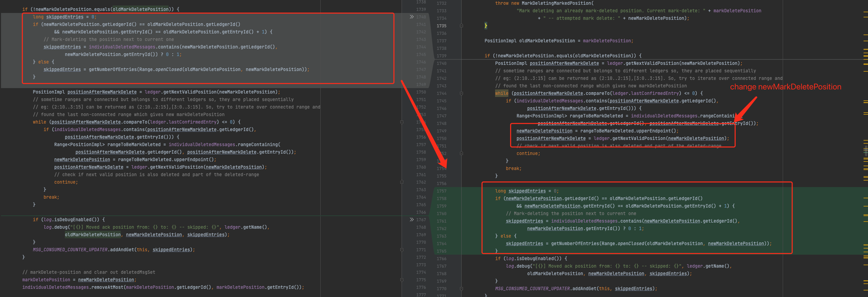Click the 'Moved ack position from' string in the right pane
Image resolution: width=868 pixels, height=297 pixels.
[607, 266]
